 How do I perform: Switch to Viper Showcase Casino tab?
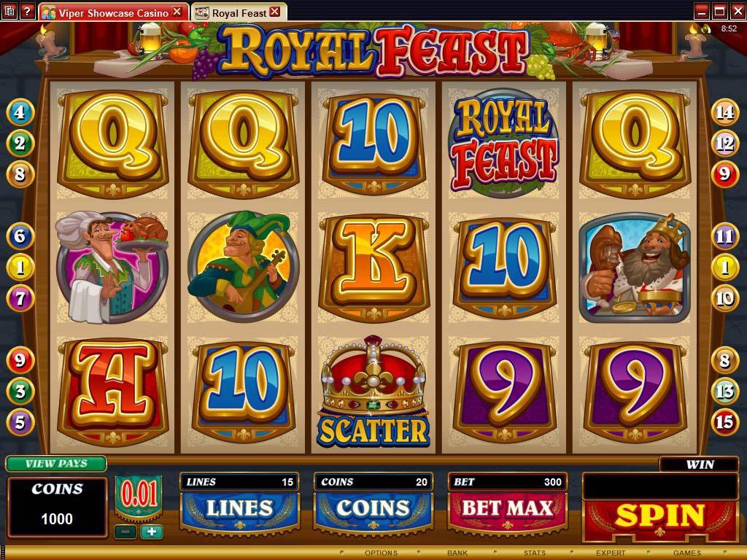click(113, 12)
